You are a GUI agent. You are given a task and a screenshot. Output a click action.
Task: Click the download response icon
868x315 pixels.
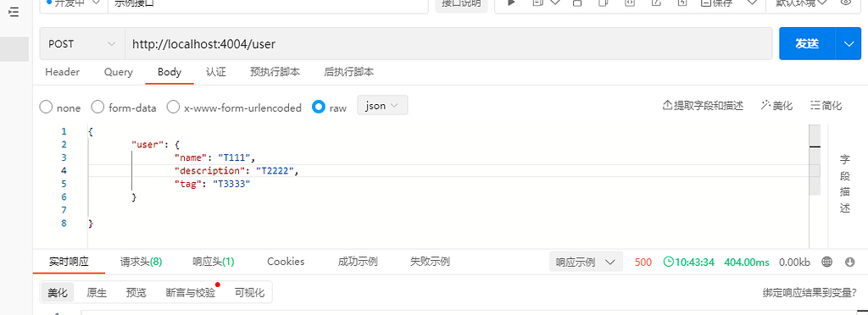coord(850,262)
